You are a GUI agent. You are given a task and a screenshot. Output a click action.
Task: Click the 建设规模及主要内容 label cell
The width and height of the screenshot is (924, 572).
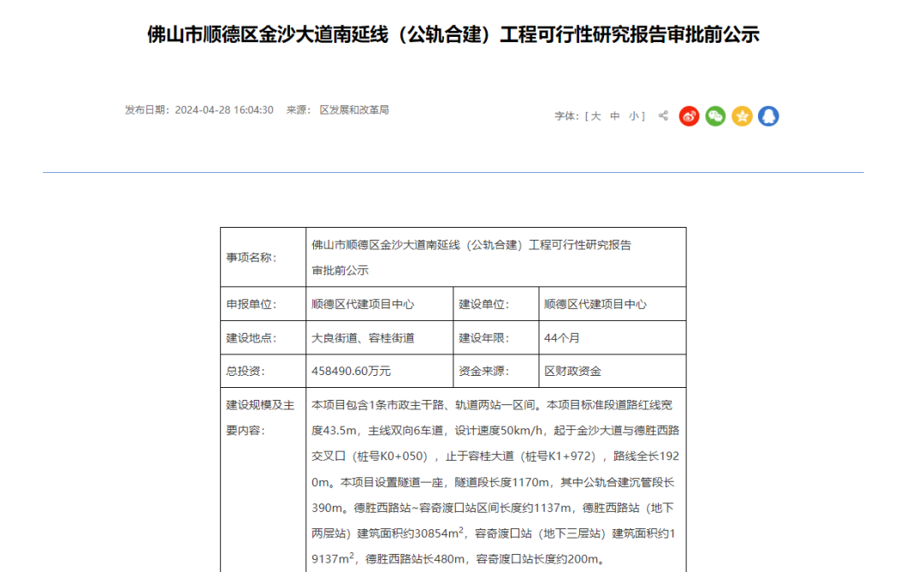click(x=260, y=417)
